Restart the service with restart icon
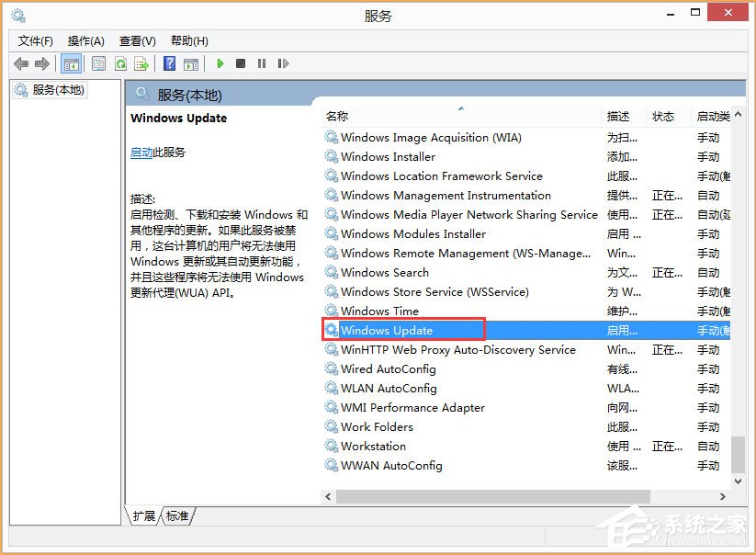This screenshot has height=555, width=756. click(283, 63)
